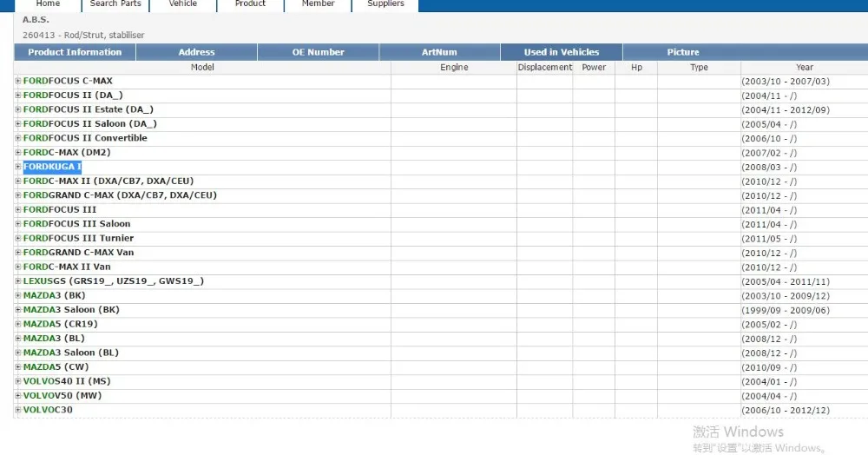Select the 260413 - Rod/Strut, stabiliser text
868x455 pixels.
coord(83,35)
